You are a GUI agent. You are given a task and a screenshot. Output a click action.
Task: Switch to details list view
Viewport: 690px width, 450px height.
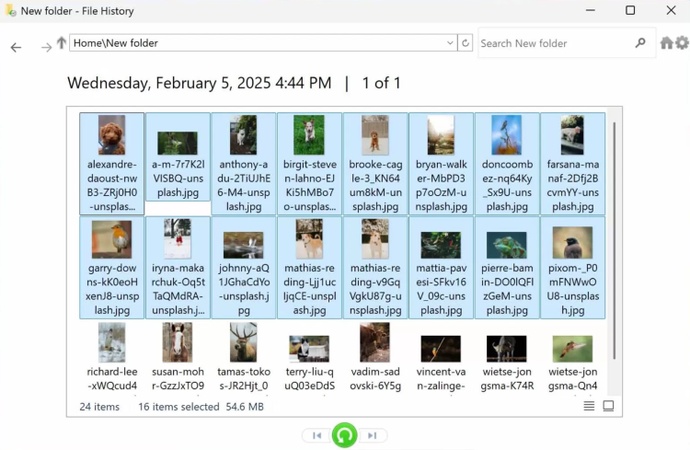click(x=589, y=406)
